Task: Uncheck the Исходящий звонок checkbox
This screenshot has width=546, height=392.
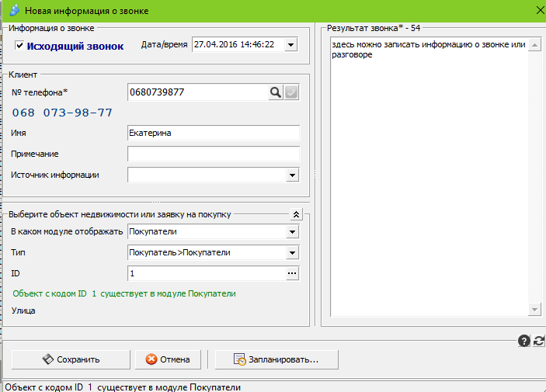Action: [x=19, y=46]
